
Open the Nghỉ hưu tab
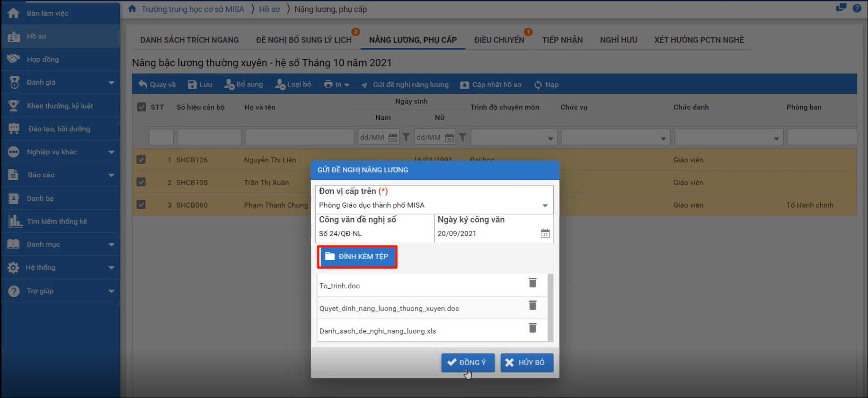pos(618,40)
